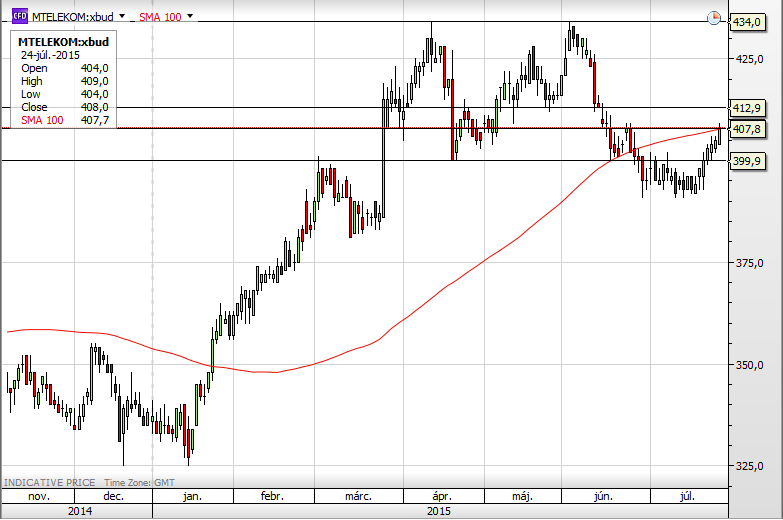Click the High row value 409,0
Screen dimensions: 783x520
click(94, 81)
